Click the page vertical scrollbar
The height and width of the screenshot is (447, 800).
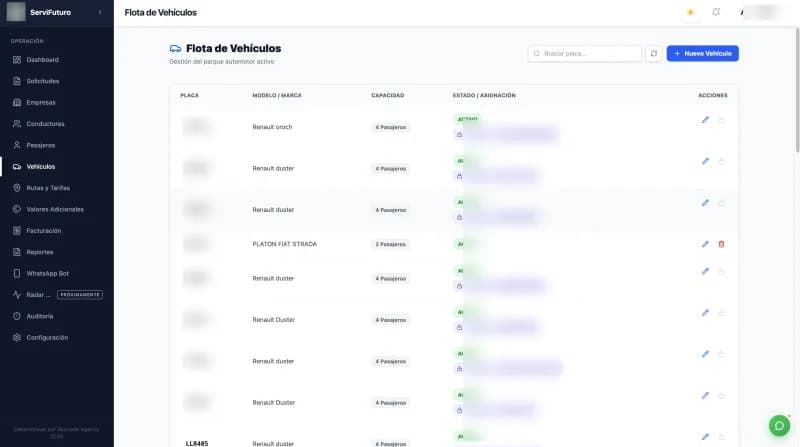[x=797, y=90]
